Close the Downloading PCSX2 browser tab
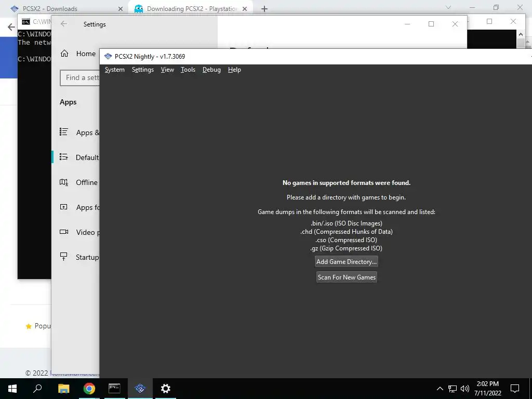Image resolution: width=532 pixels, height=399 pixels. click(245, 9)
